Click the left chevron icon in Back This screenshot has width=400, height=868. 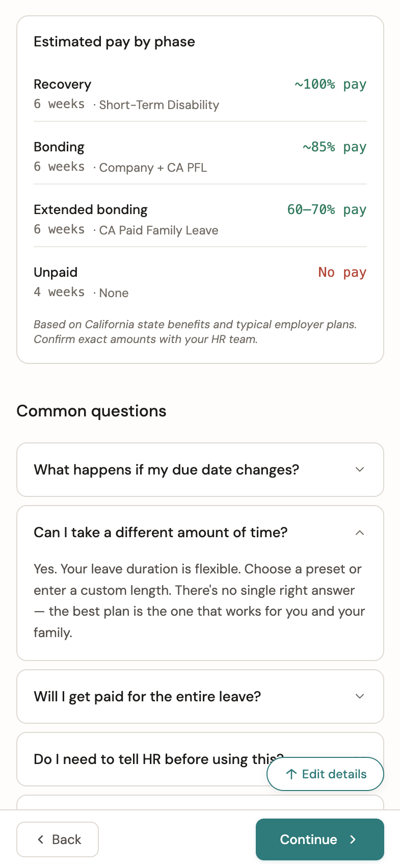tap(41, 839)
